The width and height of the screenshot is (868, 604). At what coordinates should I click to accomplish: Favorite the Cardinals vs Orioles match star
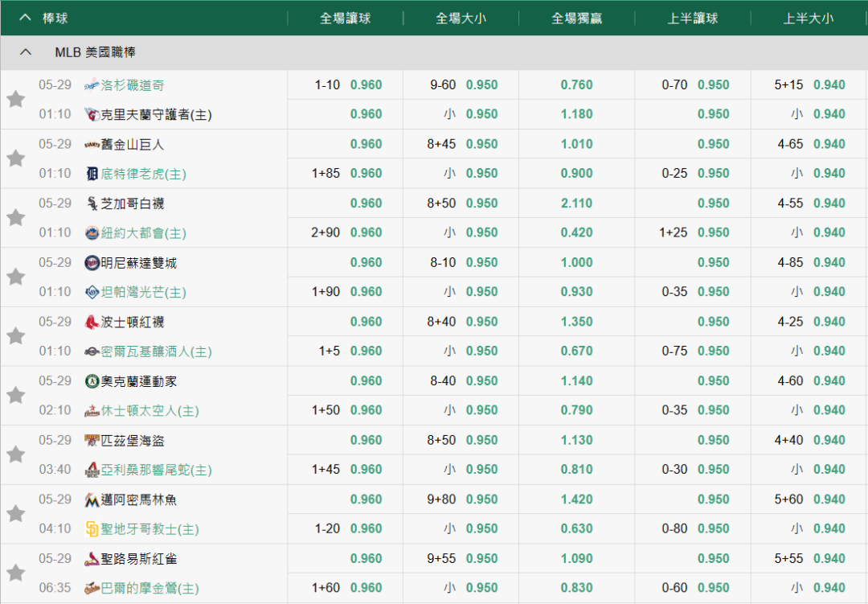click(15, 573)
